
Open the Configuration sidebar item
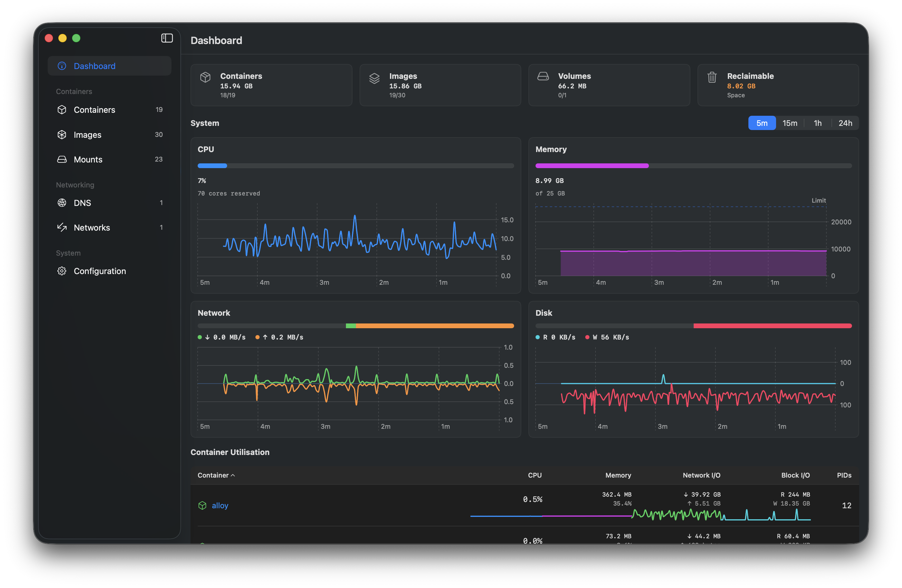(110, 271)
